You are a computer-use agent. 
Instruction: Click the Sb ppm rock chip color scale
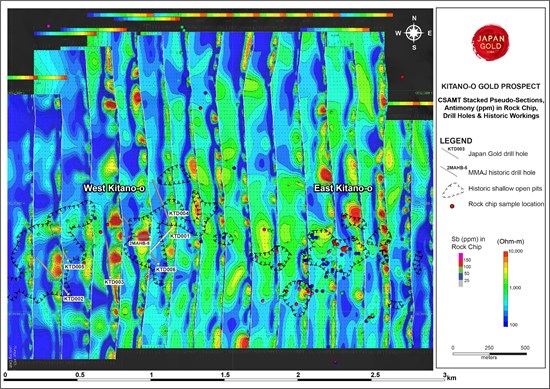tap(461, 269)
